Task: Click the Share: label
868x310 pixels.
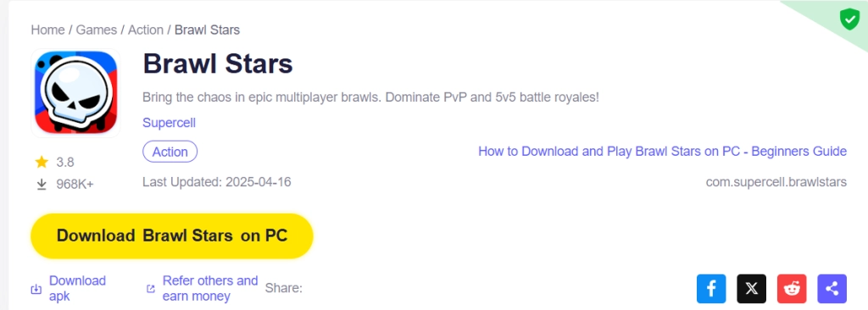Action: click(x=283, y=289)
